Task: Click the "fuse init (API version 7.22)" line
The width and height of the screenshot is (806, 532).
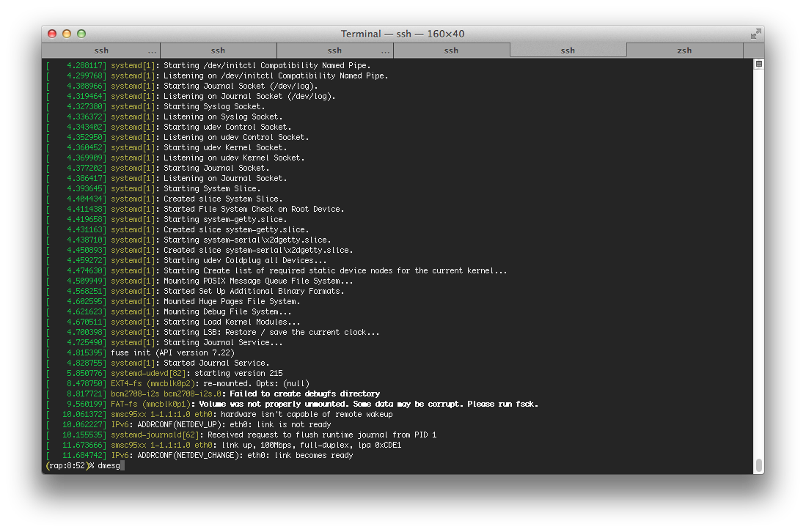Action: 172,352
